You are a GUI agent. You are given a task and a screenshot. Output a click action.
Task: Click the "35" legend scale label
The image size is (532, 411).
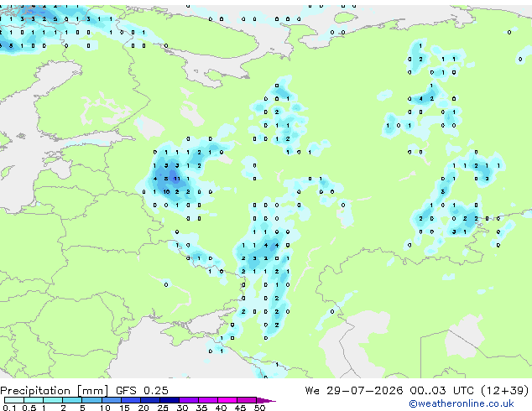pyautogui.click(x=201, y=408)
